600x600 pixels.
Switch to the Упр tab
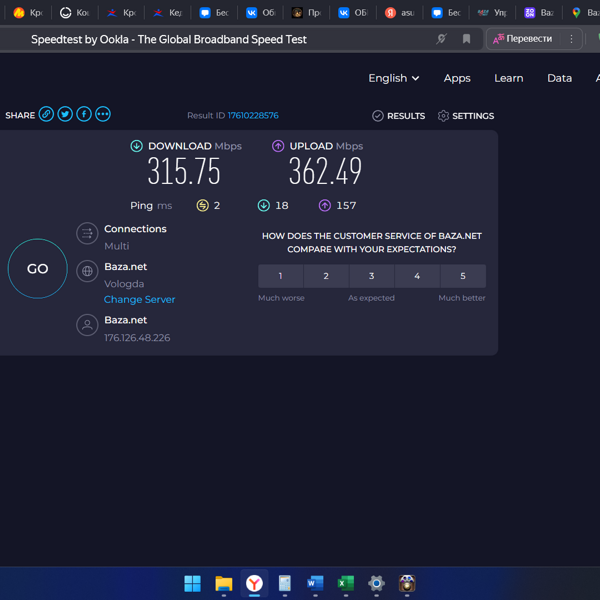(x=492, y=13)
